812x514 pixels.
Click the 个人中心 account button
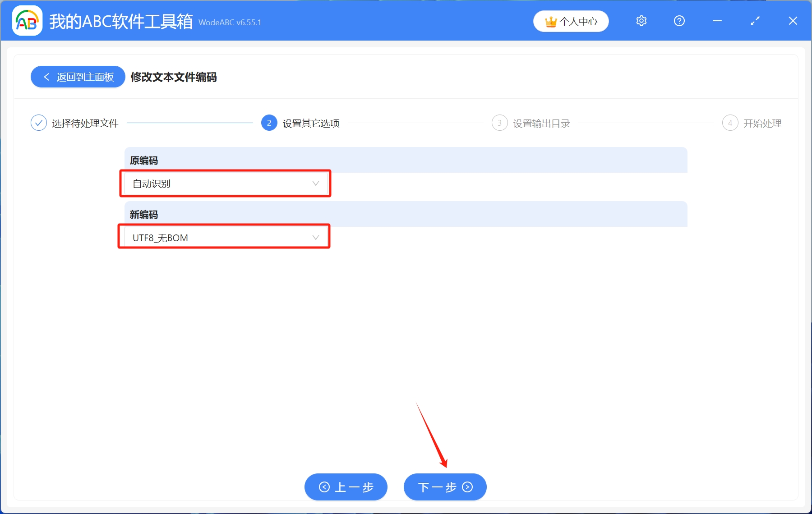click(571, 21)
